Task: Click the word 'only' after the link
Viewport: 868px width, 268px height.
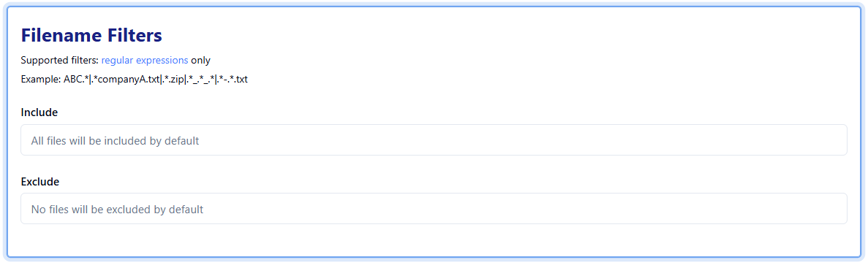Action: click(200, 60)
